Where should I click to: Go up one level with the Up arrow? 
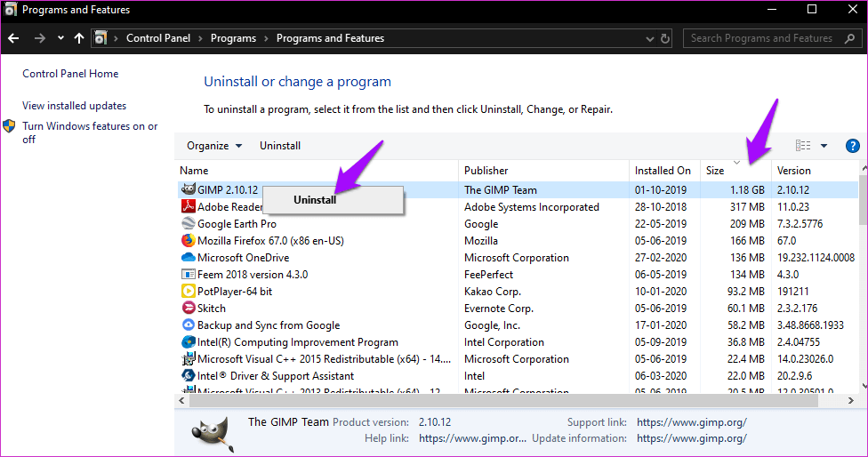point(78,38)
